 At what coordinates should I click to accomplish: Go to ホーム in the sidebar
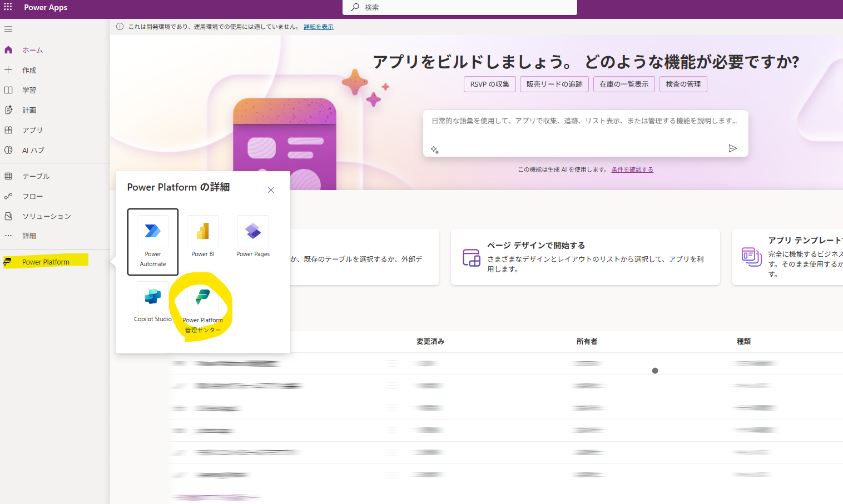pyautogui.click(x=54, y=50)
